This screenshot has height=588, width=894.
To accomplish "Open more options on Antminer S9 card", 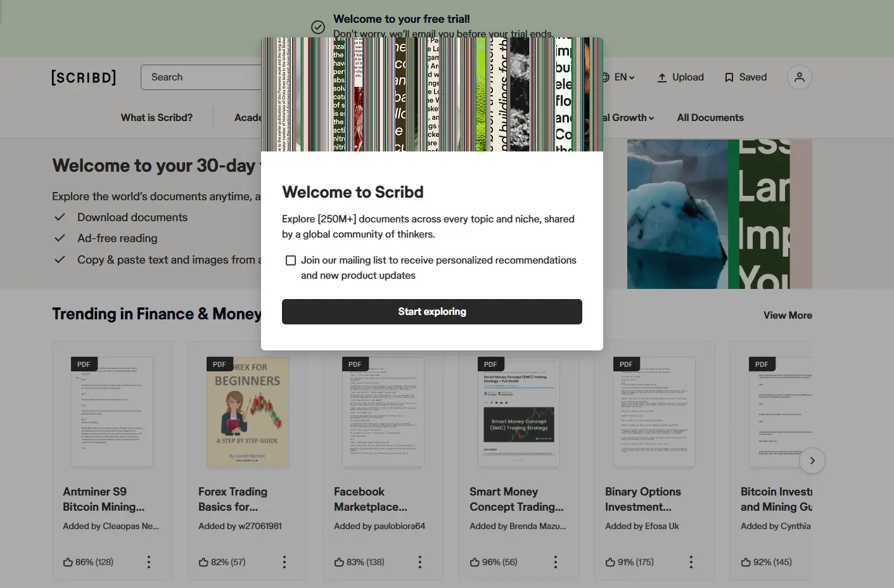I will pyautogui.click(x=149, y=562).
